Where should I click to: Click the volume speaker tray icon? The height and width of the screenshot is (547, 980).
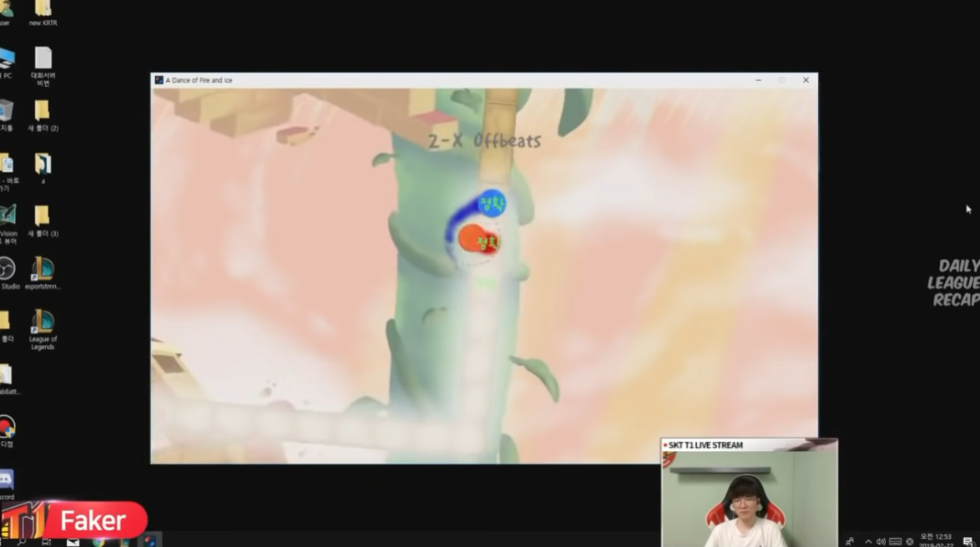881,541
